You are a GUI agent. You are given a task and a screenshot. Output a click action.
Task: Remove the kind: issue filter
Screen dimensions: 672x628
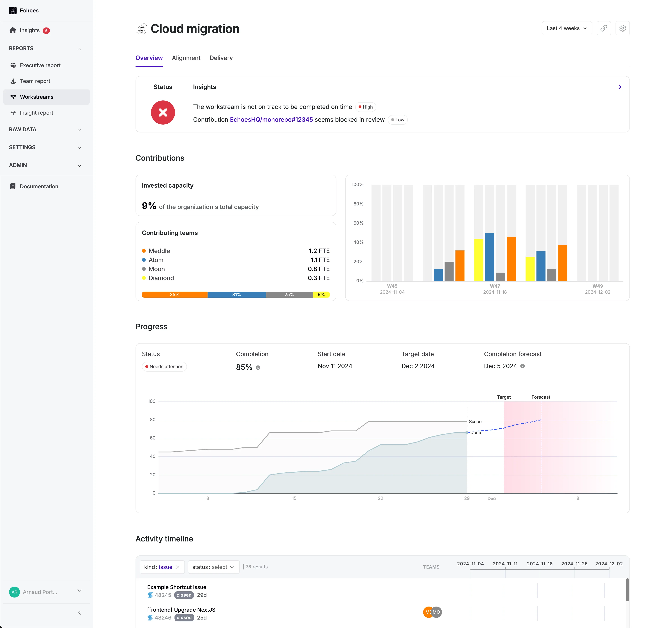(178, 567)
